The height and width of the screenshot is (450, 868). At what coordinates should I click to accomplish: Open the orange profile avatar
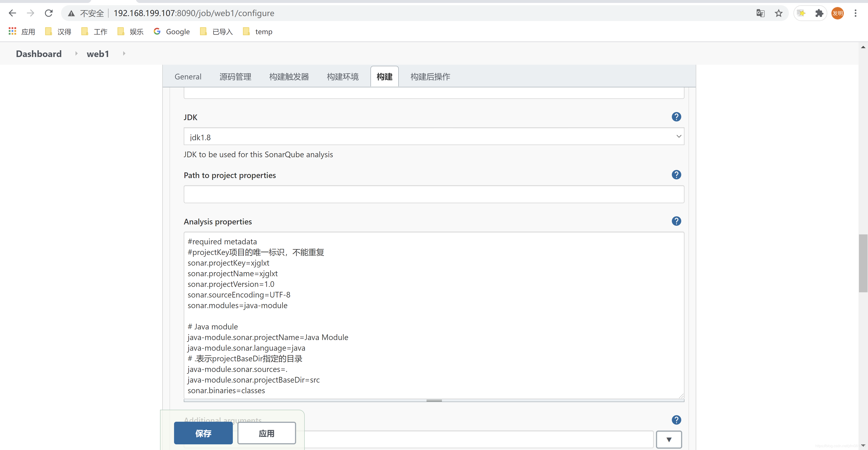click(x=837, y=14)
